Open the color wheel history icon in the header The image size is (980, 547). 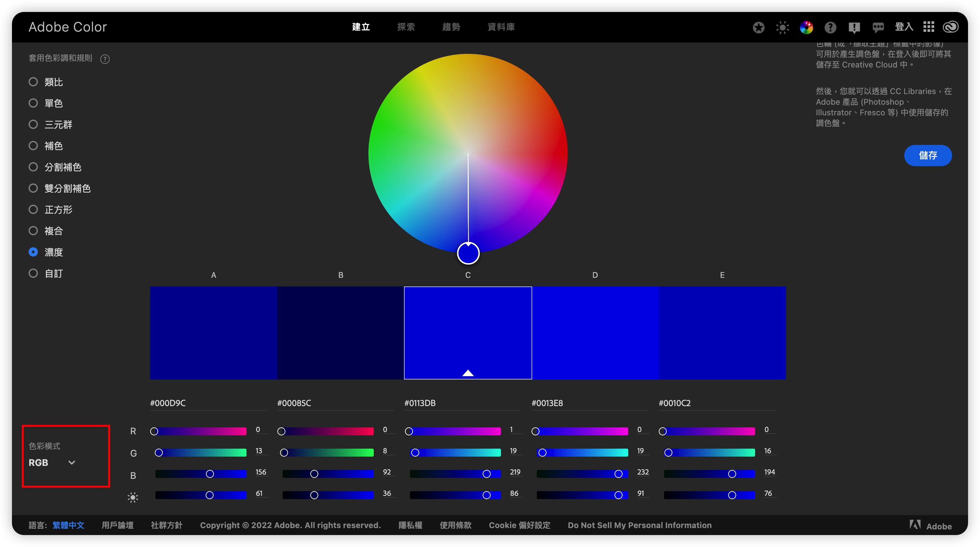[806, 27]
